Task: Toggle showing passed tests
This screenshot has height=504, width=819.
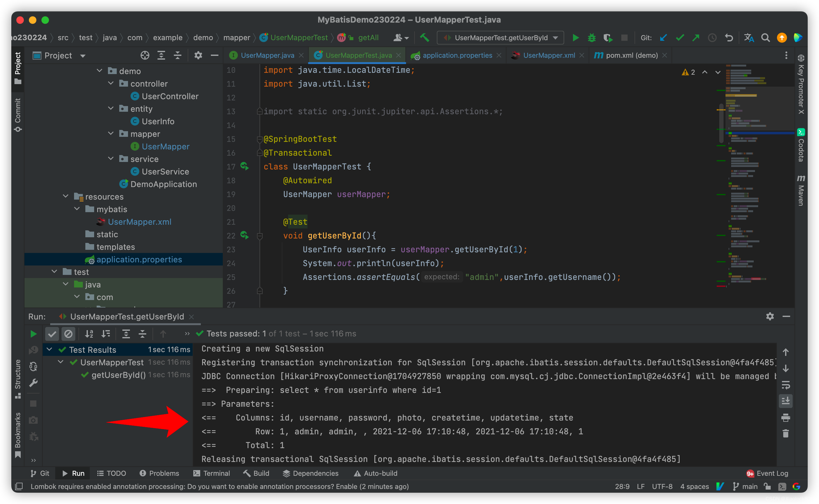Action: pyautogui.click(x=52, y=334)
